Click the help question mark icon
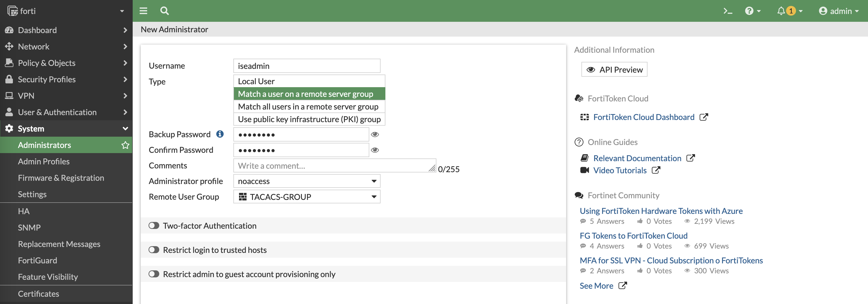868x304 pixels. click(x=749, y=11)
